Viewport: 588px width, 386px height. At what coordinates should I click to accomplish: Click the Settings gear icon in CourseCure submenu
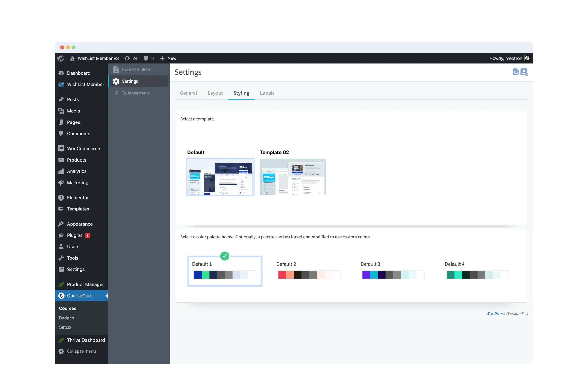[x=116, y=81]
